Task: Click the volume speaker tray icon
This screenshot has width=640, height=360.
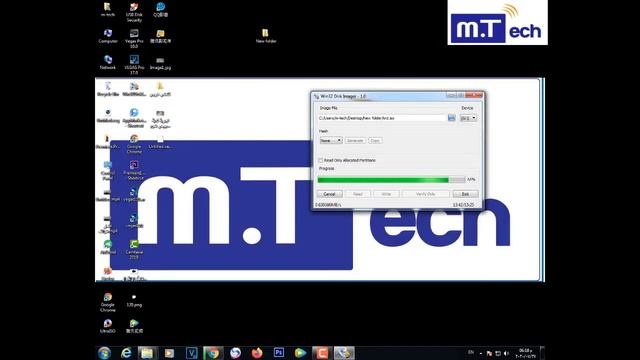Action: (507, 353)
